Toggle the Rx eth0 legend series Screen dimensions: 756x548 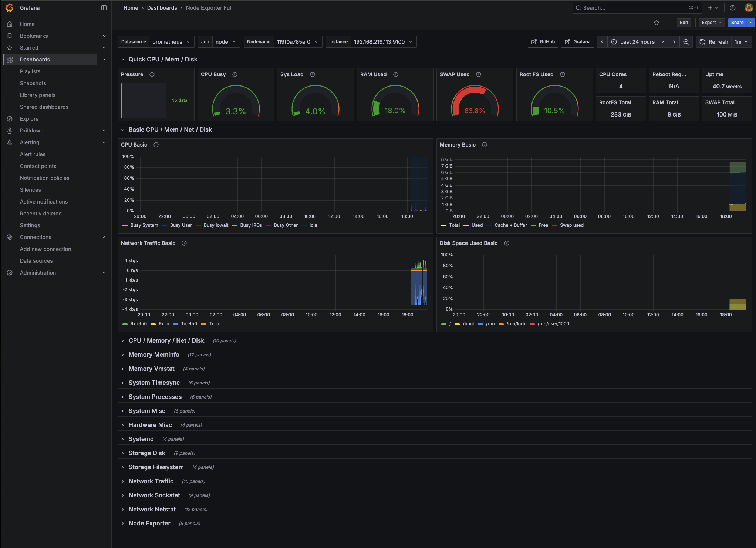tap(138, 324)
